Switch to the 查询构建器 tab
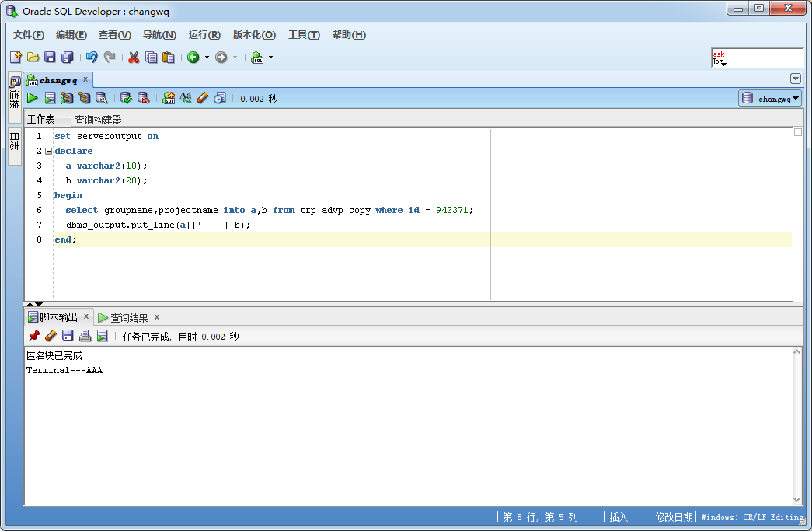This screenshot has height=531, width=812. [x=98, y=120]
